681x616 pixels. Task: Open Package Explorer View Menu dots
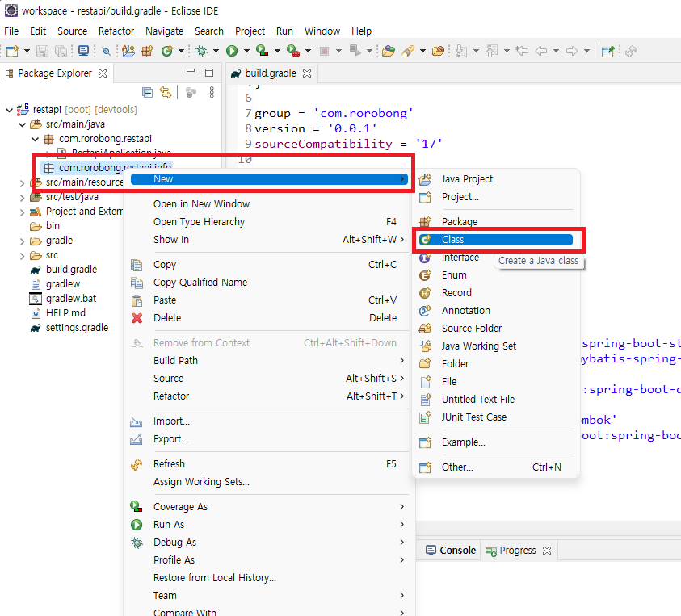coord(212,93)
